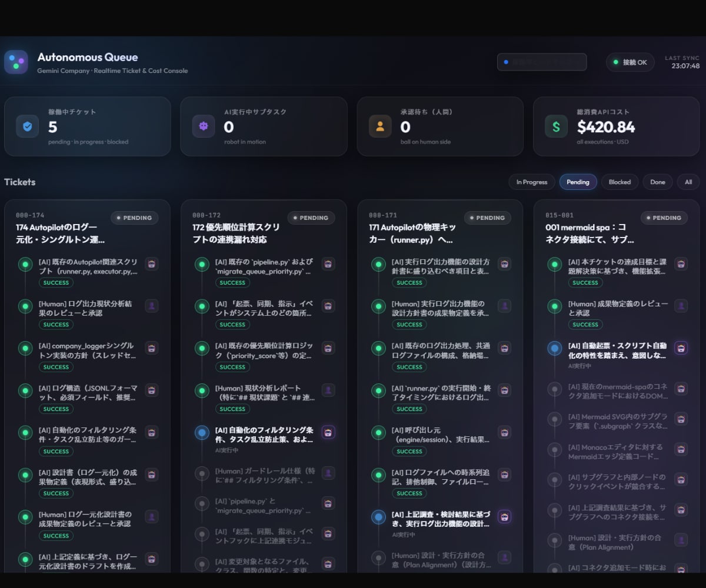
Task: Click the person icon beside 成果物定義のレビューと承認 in ticket 001
Action: pyautogui.click(x=681, y=306)
